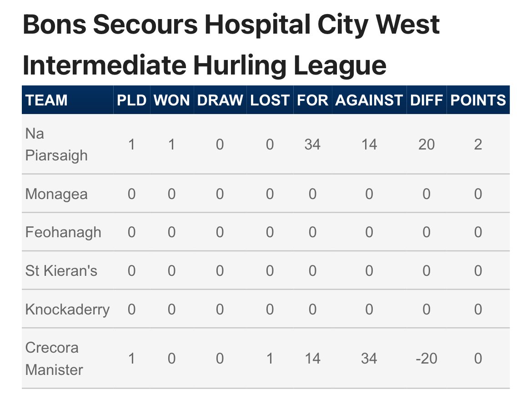Click the LOST column header
This screenshot has height=404, width=532.
[x=270, y=100]
